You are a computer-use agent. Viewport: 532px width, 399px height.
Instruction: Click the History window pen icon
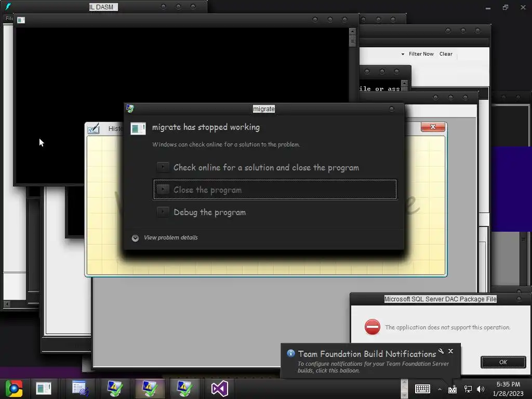pos(94,129)
